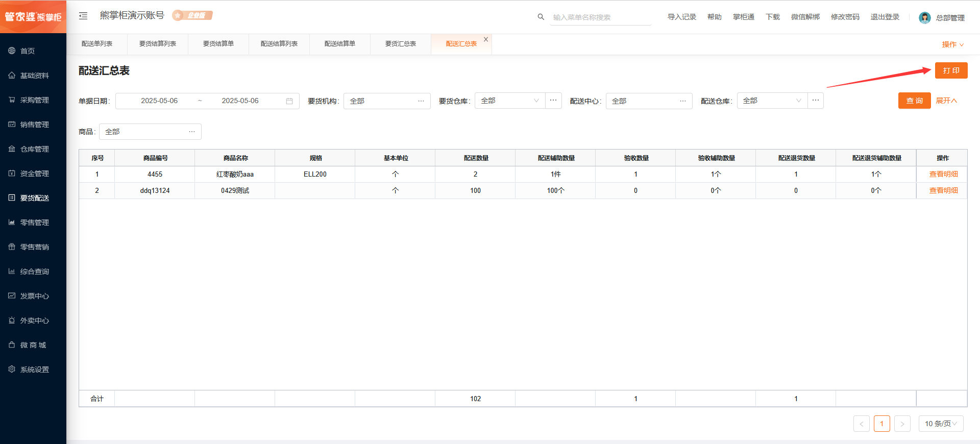Click the 验收数量 column header

(x=636, y=158)
